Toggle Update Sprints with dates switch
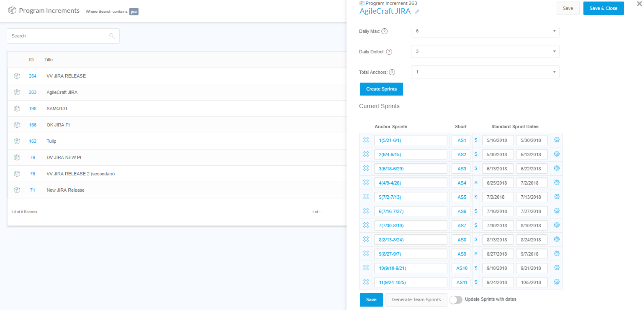Viewport: 644px width, 311px height. 456,300
